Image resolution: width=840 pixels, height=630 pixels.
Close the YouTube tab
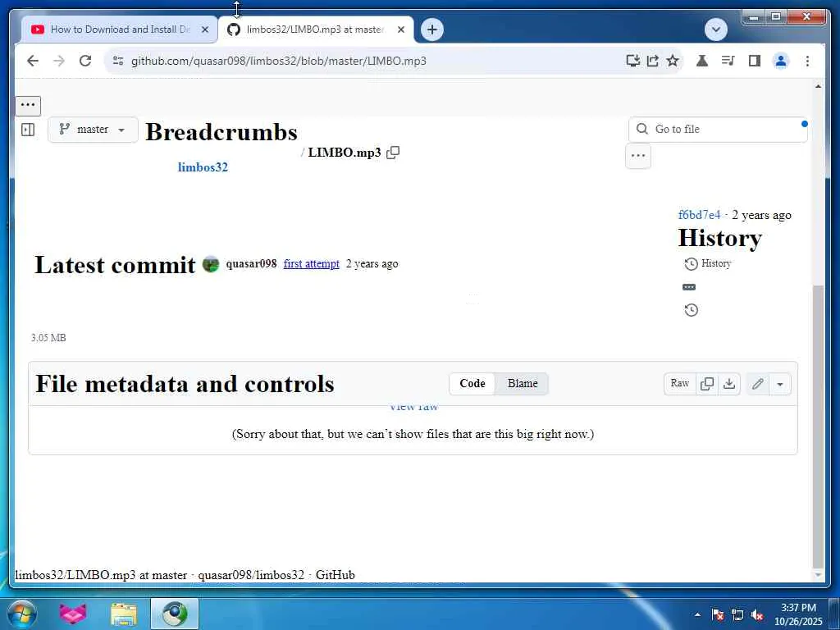204,30
